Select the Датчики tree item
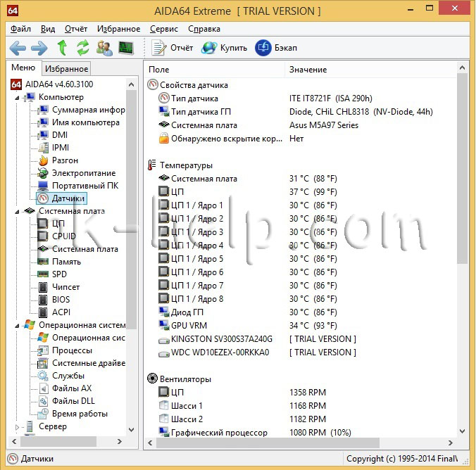The height and width of the screenshot is (470, 476). point(62,198)
